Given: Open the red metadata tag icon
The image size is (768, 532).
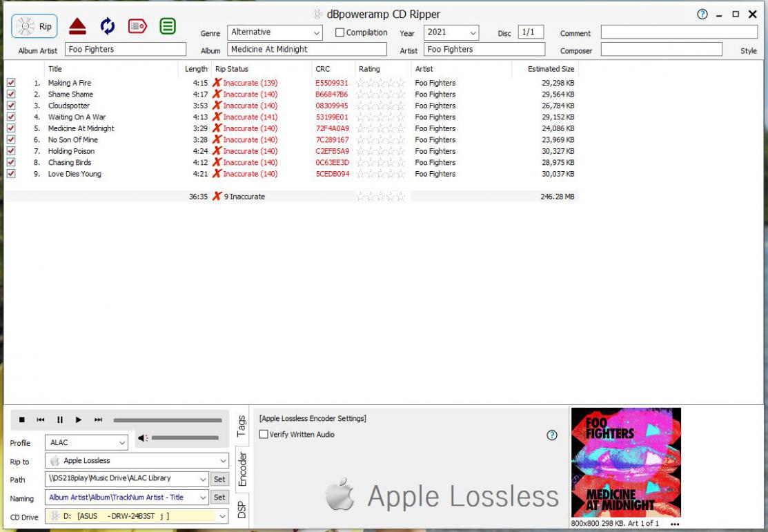Looking at the screenshot, I should (x=137, y=26).
